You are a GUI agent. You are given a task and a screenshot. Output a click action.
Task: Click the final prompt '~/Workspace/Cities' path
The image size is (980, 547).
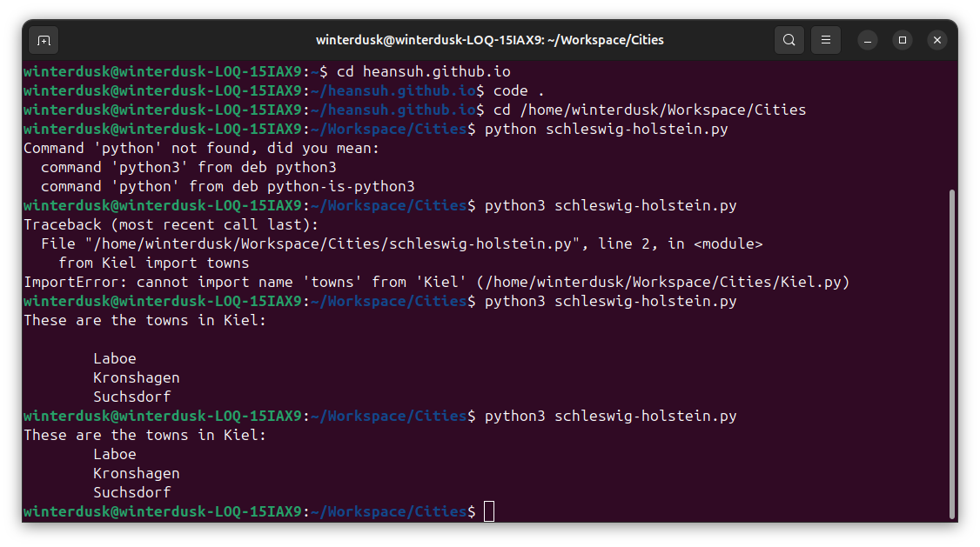point(389,512)
